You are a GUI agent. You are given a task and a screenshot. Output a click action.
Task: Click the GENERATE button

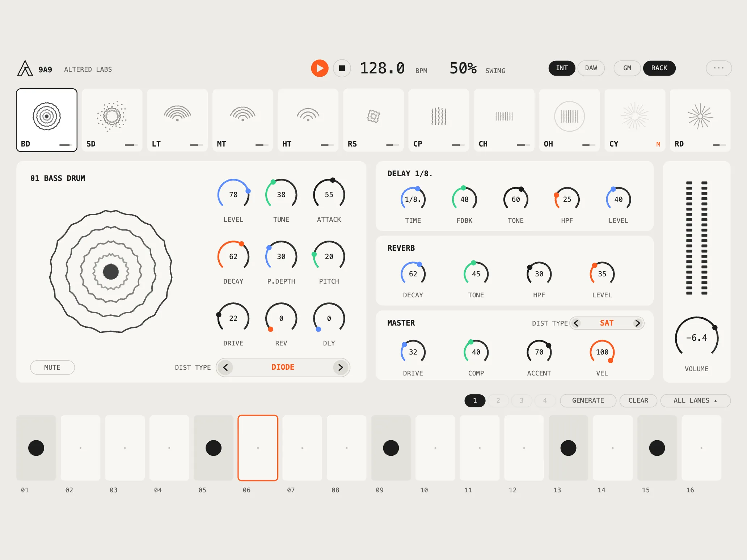(x=588, y=400)
